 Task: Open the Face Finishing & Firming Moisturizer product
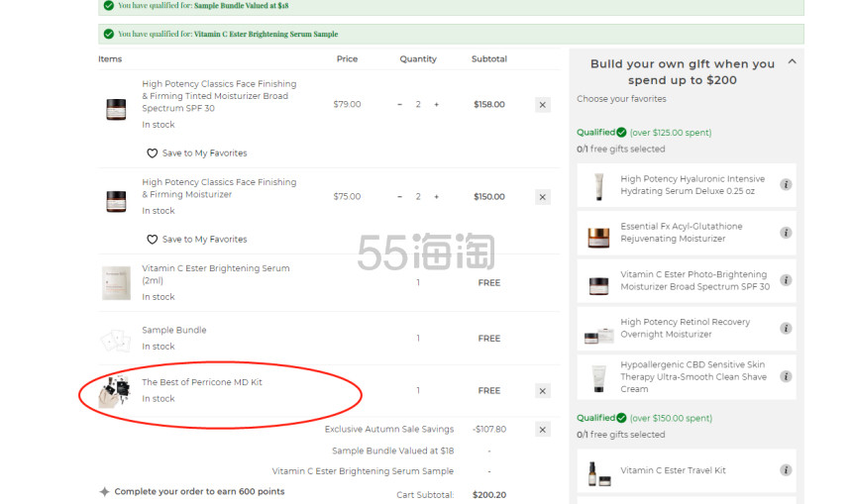(x=219, y=188)
